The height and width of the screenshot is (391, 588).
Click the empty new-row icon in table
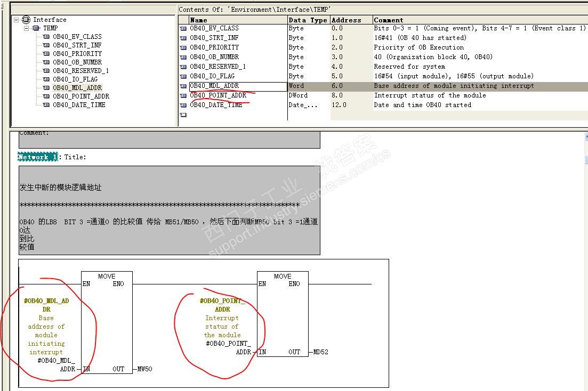(183, 115)
